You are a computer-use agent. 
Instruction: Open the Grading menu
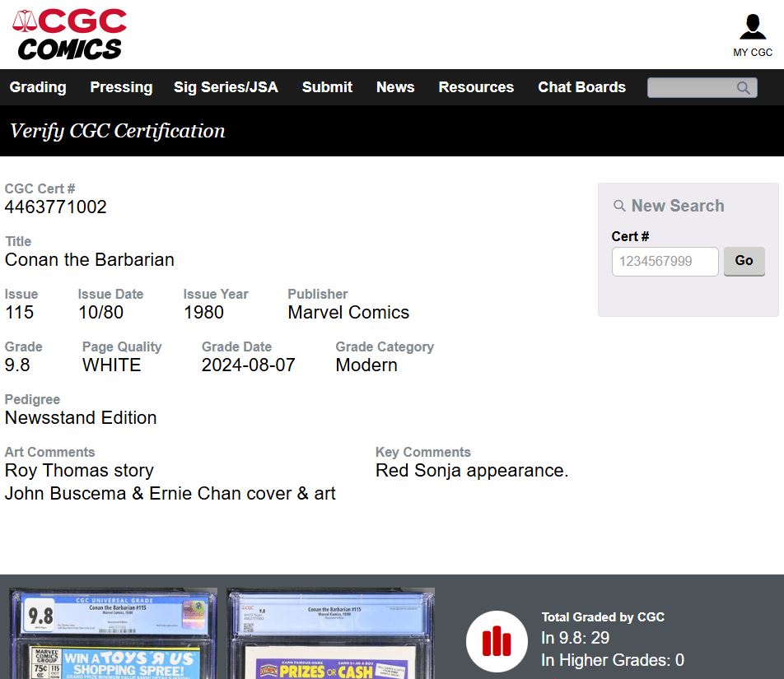tap(38, 87)
